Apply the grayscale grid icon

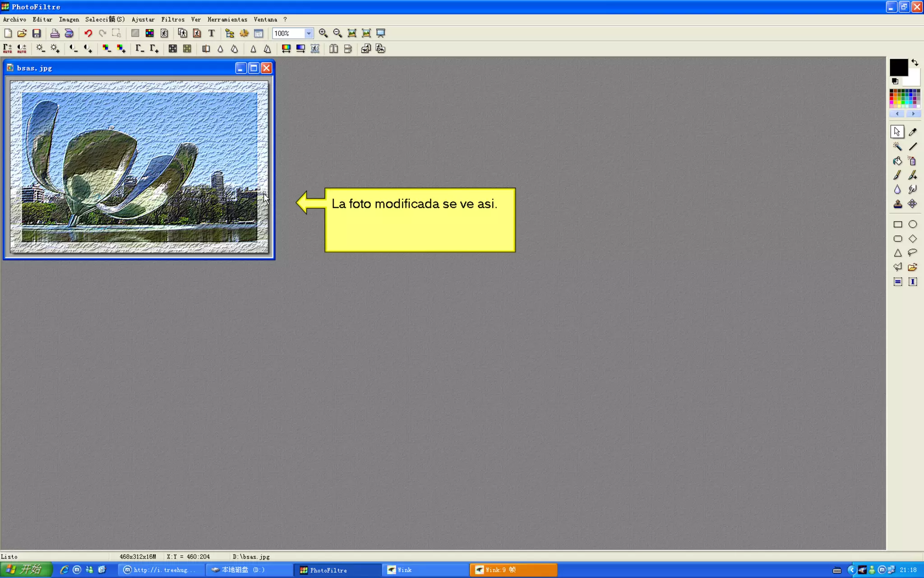[x=172, y=49]
